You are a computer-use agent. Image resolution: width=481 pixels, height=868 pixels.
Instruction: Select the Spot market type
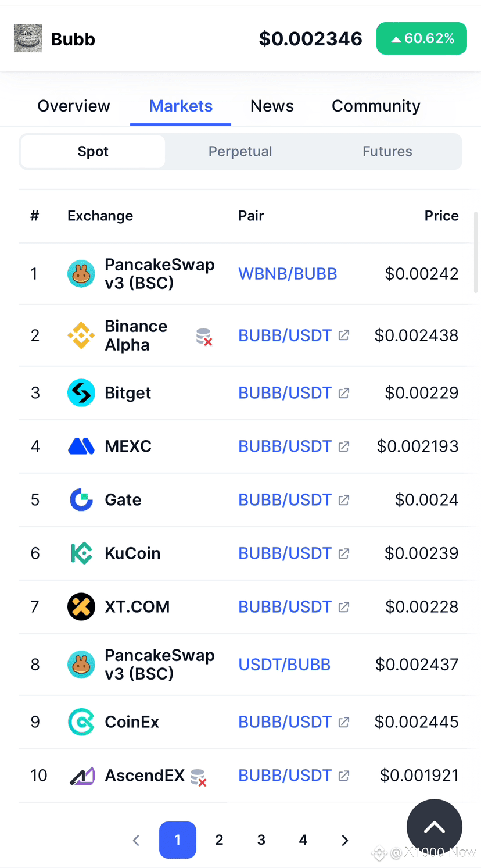[93, 152]
